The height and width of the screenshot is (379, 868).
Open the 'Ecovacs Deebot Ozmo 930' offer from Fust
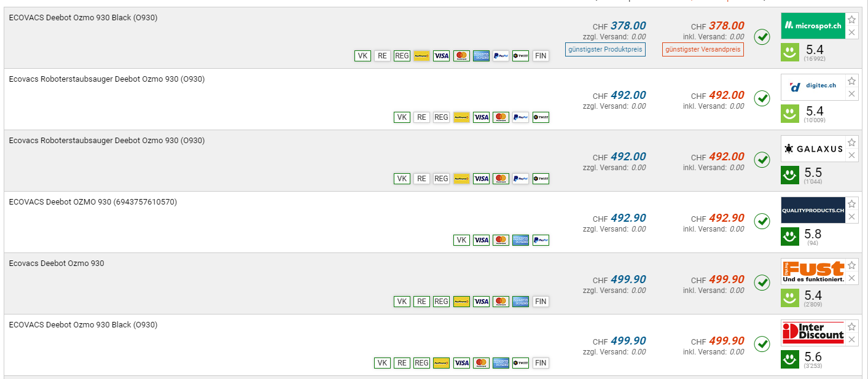point(57,264)
